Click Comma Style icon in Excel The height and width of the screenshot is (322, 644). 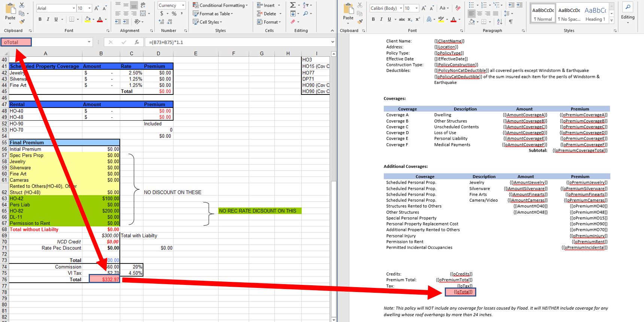tap(182, 13)
